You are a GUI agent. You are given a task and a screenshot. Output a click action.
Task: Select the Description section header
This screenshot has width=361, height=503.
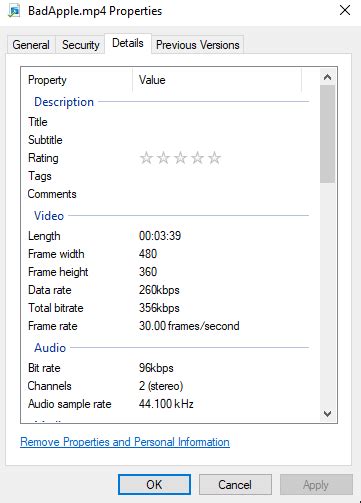pos(64,102)
